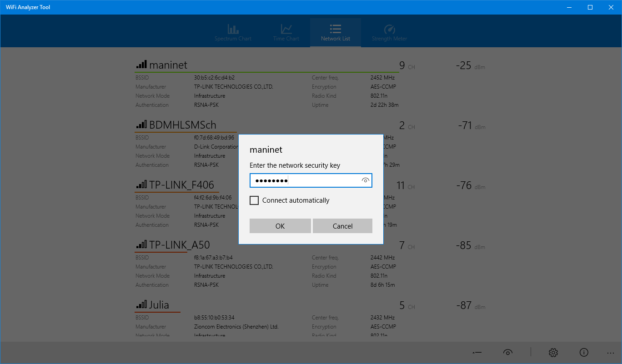622x364 pixels.
Task: Enable the Connect automatically checkbox
Action: pos(254,200)
